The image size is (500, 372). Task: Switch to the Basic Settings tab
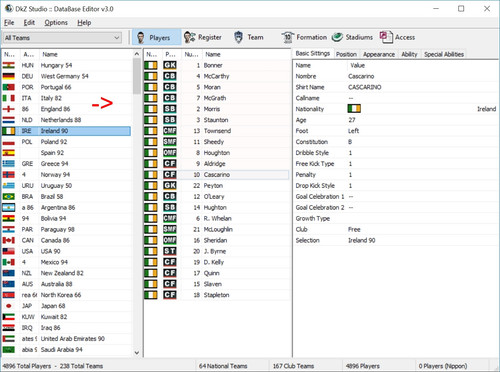pyautogui.click(x=313, y=54)
